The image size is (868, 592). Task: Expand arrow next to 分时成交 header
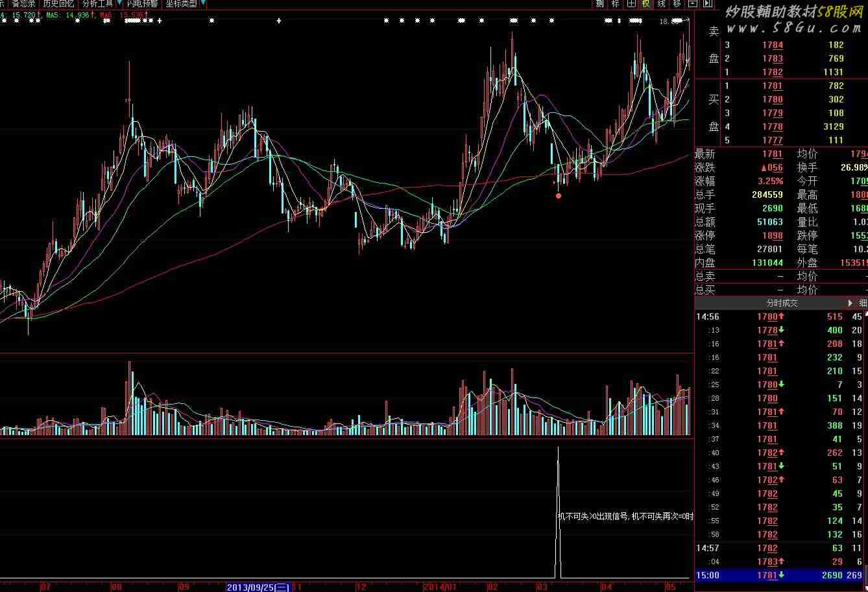(x=850, y=303)
